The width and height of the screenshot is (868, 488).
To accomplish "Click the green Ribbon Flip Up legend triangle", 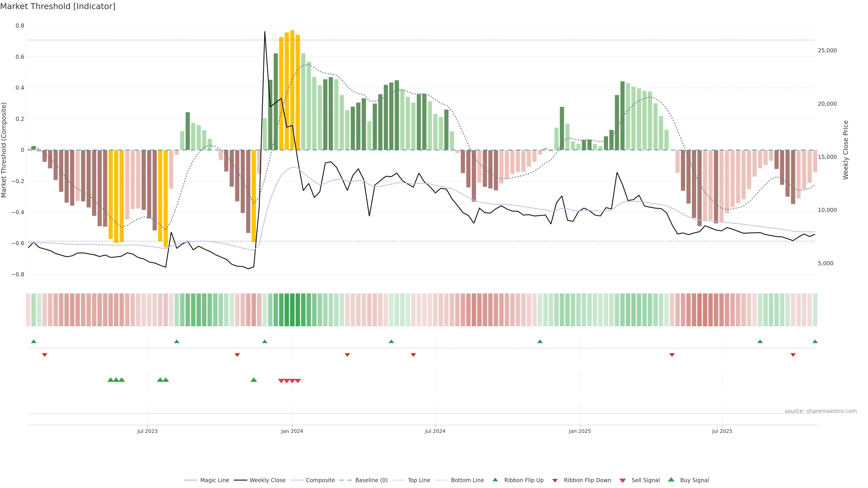I will point(495,480).
